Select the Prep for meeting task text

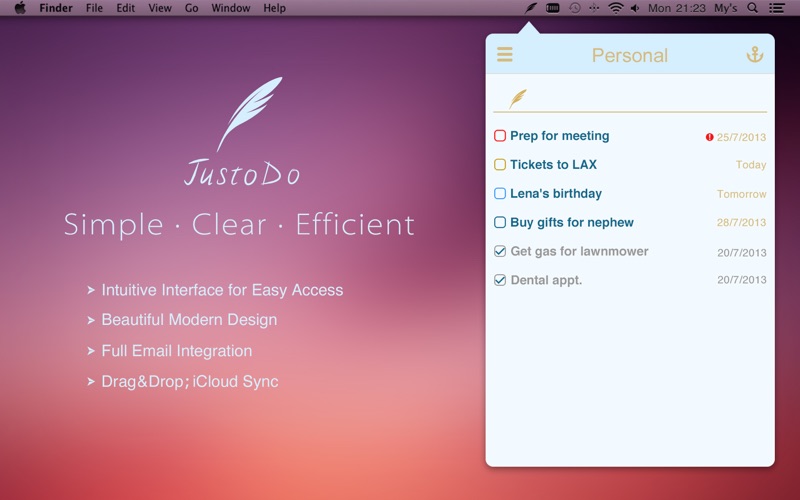click(x=560, y=136)
